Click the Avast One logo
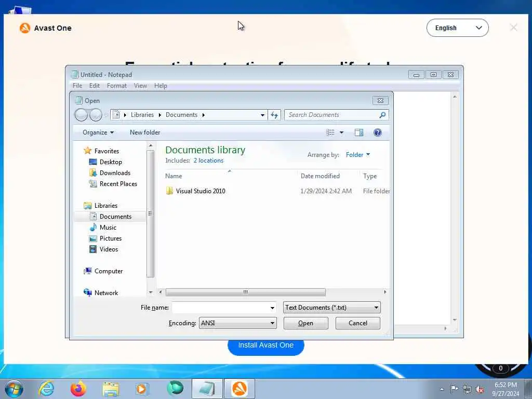532x399 pixels. coord(25,28)
